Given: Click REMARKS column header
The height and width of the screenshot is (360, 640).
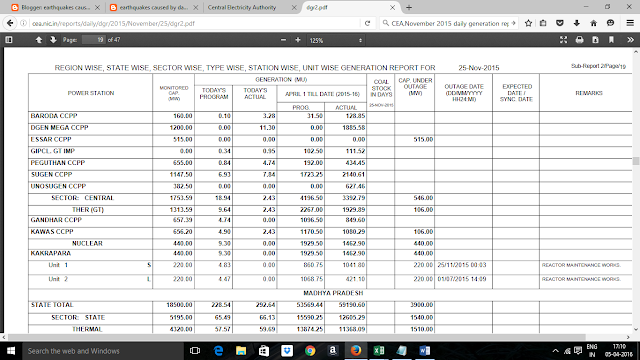Looking at the screenshot, I should coord(589,93).
